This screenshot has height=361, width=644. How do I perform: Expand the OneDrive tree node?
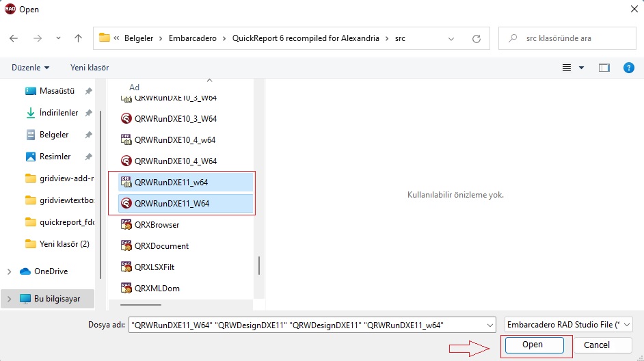point(9,271)
